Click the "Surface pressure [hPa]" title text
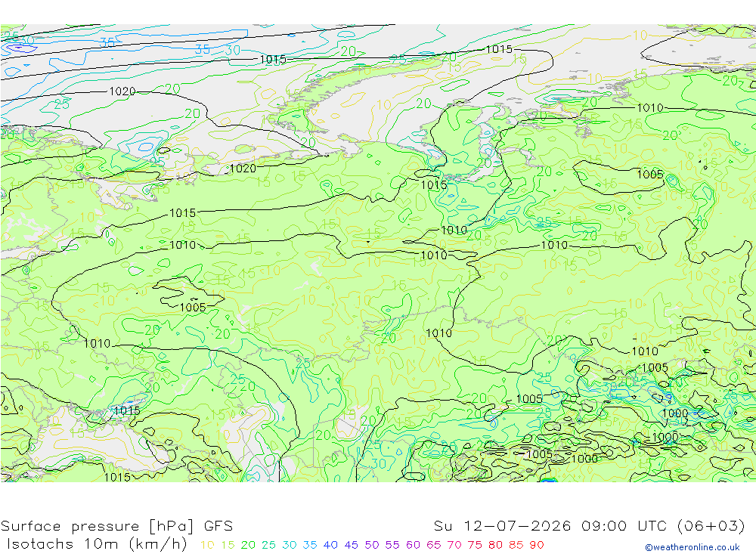 [x=97, y=526]
